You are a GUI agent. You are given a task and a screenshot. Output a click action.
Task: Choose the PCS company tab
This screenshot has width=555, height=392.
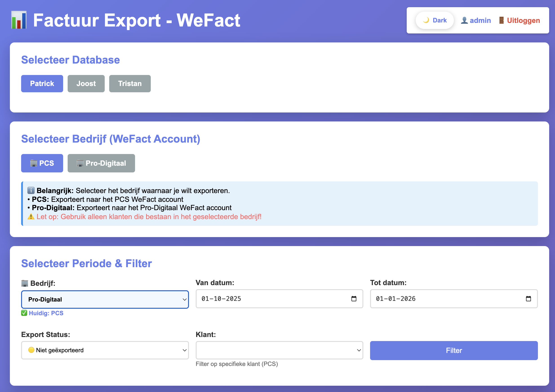[x=42, y=163]
